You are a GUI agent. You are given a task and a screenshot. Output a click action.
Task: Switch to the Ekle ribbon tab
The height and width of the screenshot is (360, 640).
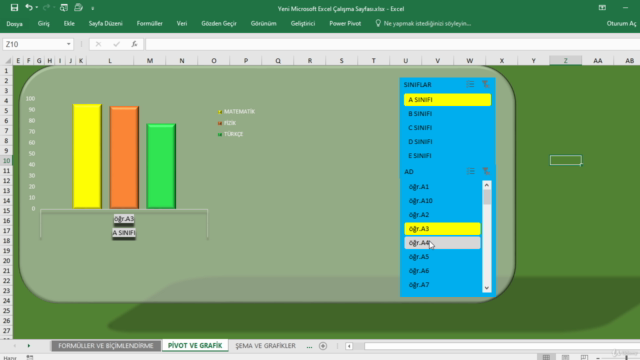(x=69, y=24)
